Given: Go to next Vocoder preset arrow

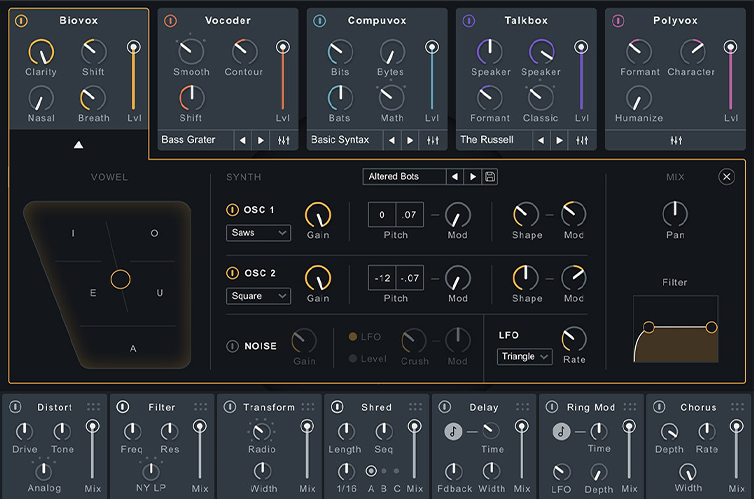Looking at the screenshot, I should coord(261,140).
